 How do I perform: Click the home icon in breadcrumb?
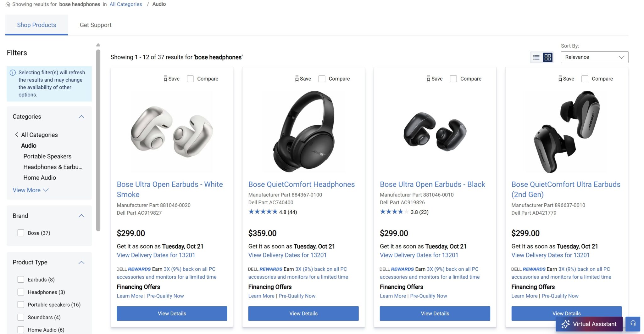8,4
